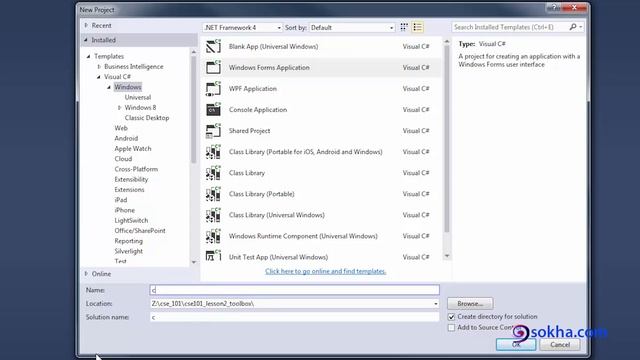Select the Extensions tree item

(129, 189)
